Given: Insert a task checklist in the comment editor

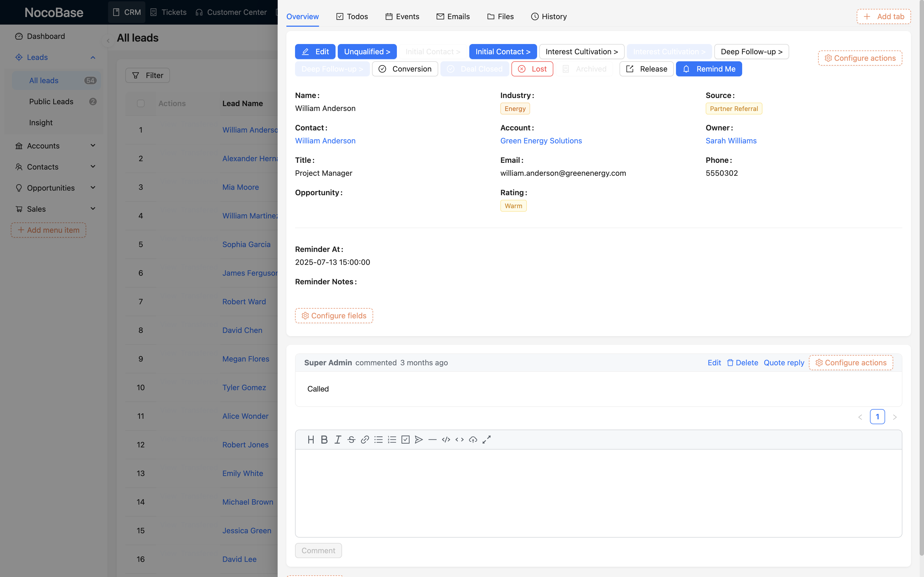Looking at the screenshot, I should (405, 439).
